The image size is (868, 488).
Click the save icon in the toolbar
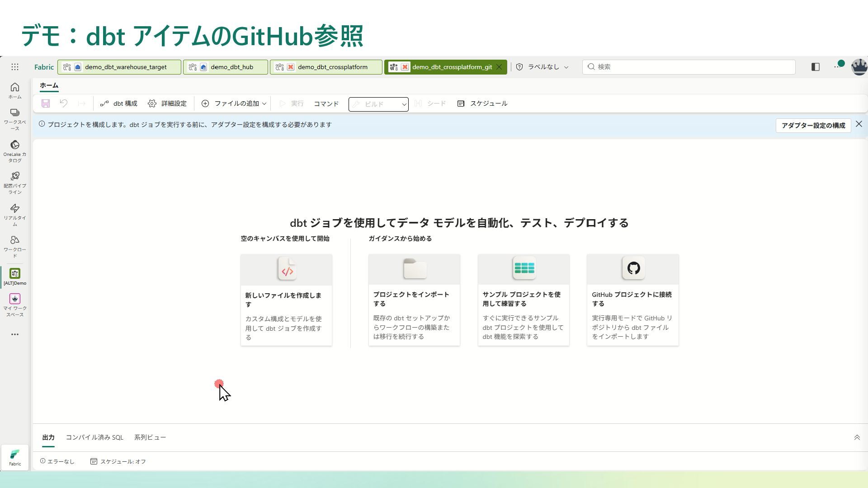[46, 103]
